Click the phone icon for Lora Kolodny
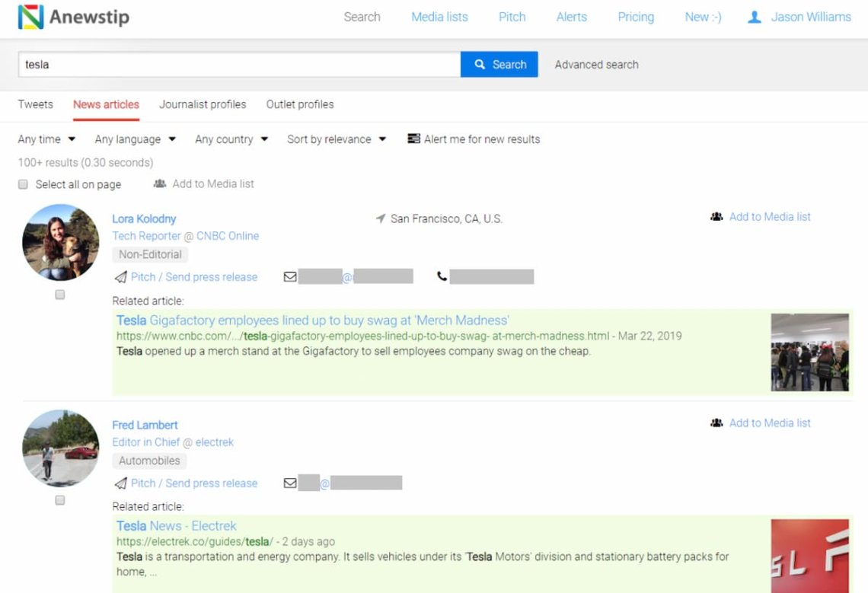 (442, 276)
